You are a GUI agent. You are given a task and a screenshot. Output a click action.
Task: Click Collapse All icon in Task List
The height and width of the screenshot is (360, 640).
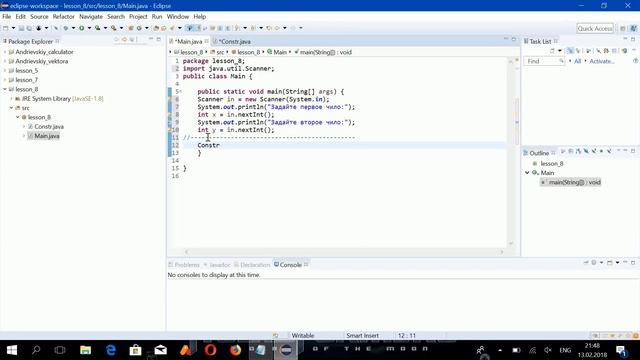614,51
